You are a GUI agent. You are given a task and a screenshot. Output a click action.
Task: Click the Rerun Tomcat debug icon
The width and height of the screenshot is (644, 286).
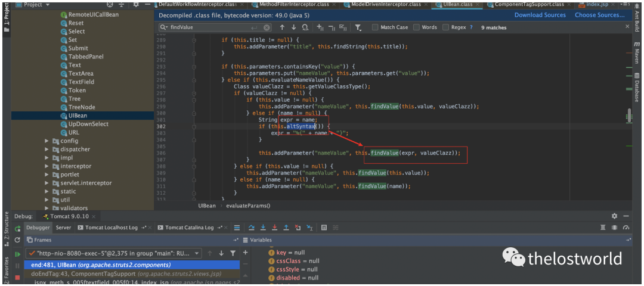pyautogui.click(x=17, y=228)
